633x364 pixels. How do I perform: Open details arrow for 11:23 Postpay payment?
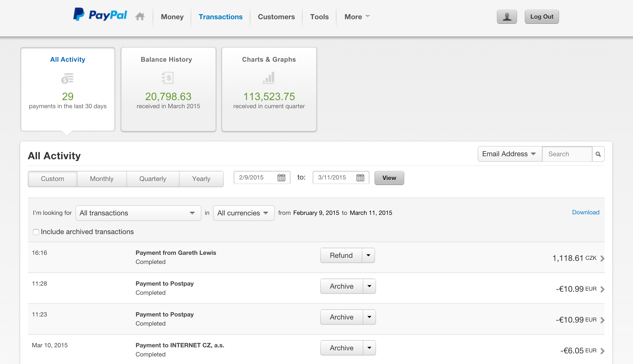602,320
